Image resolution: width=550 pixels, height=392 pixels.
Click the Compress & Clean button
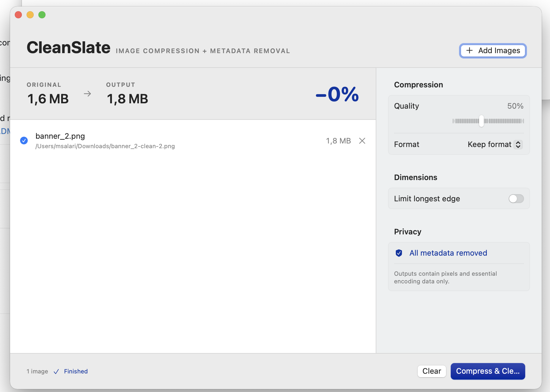(488, 371)
